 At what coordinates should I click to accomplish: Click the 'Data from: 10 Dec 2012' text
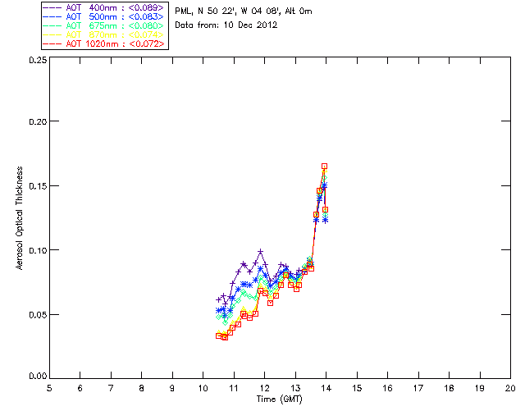click(226, 25)
